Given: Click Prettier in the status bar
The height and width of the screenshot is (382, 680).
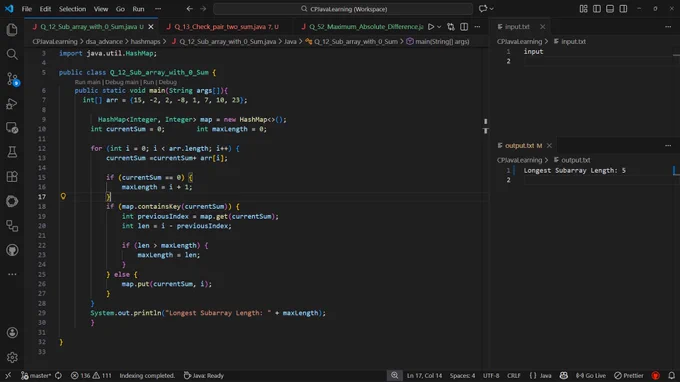Looking at the screenshot, I should point(629,375).
